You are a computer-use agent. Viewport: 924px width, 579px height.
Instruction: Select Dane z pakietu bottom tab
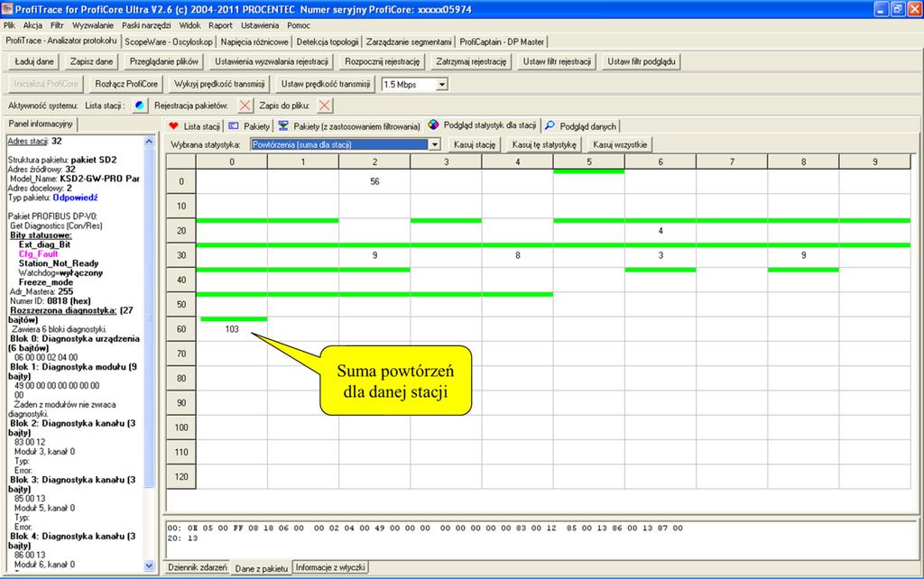261,568
